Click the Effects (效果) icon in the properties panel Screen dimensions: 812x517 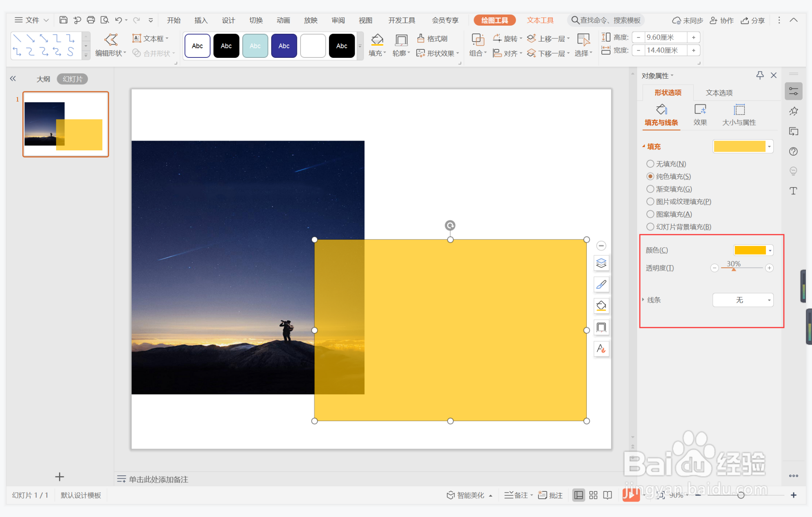tap(700, 110)
